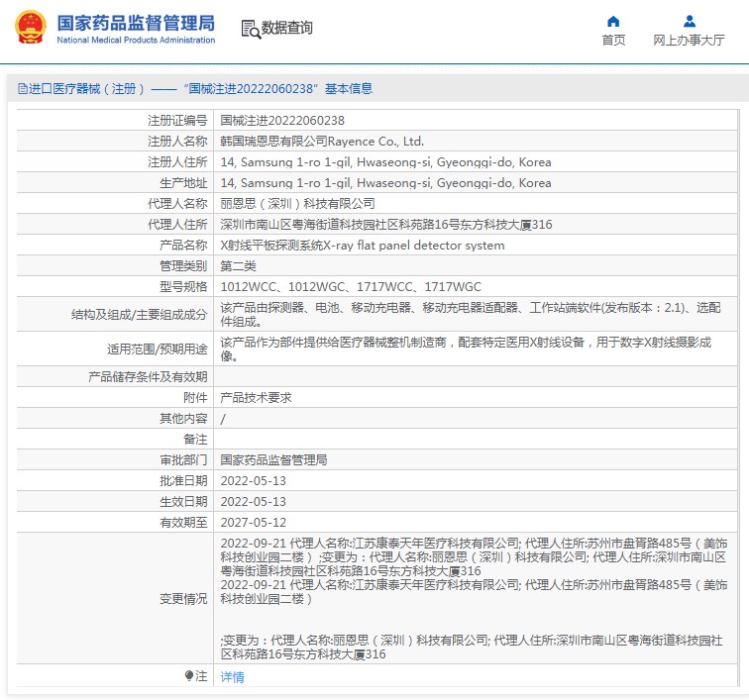Click the 变更情况 row label
This screenshot has height=700, width=749.
(183, 599)
